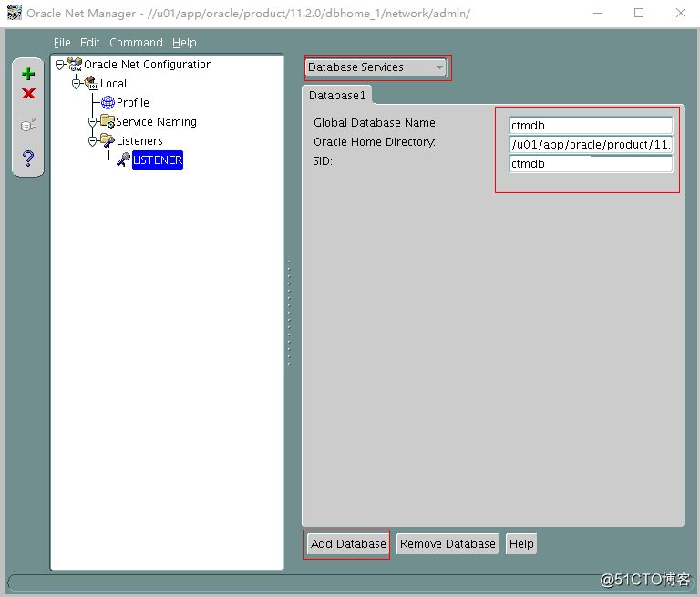Click the dotted pane splitter handle
Image resolution: width=700 pixels, height=597 pixels.
tap(289, 313)
